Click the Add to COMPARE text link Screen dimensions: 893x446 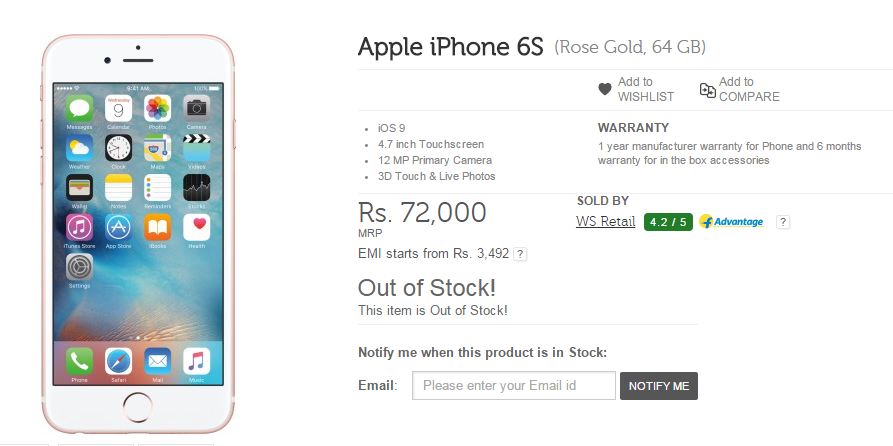[x=748, y=89]
